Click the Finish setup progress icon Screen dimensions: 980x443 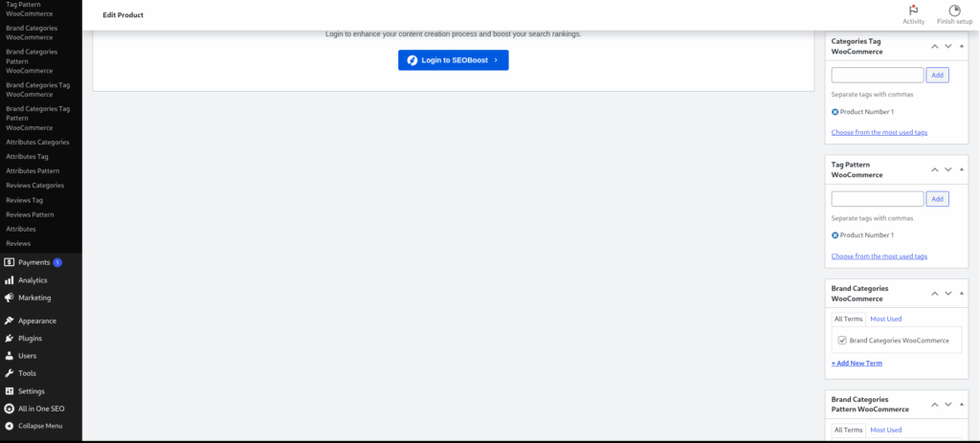pos(954,10)
